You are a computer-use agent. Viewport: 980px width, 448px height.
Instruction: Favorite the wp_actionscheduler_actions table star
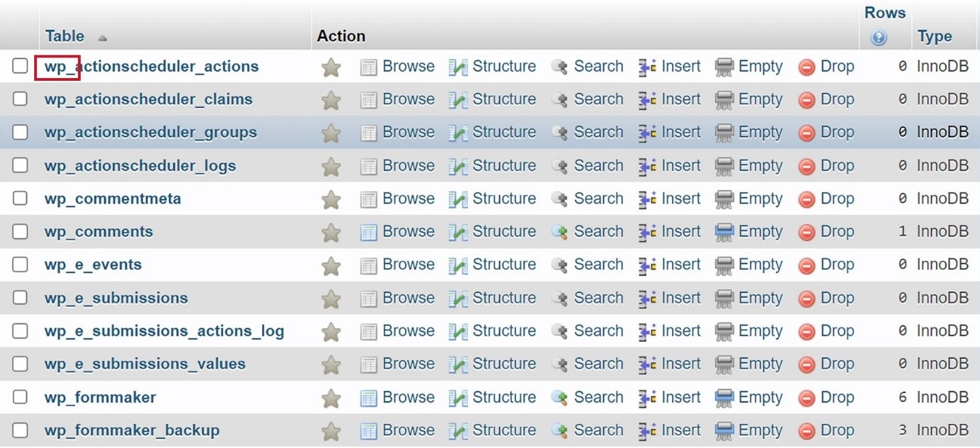tap(331, 67)
